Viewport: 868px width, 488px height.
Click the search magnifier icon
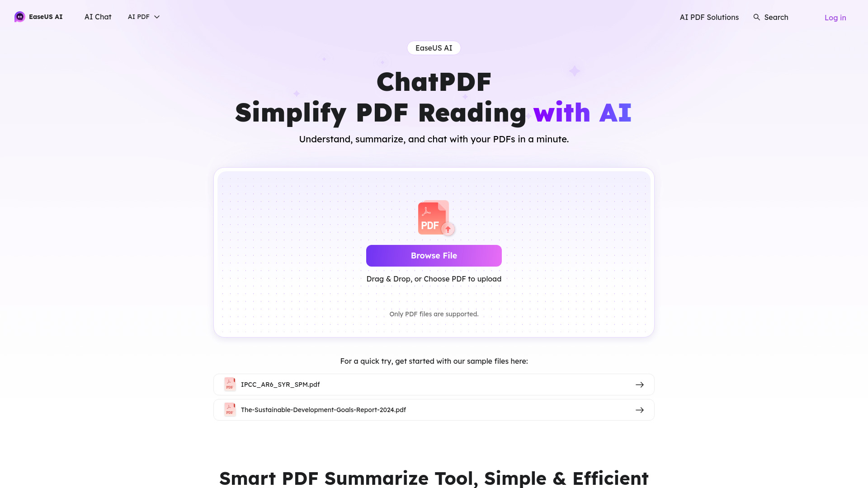pos(756,17)
